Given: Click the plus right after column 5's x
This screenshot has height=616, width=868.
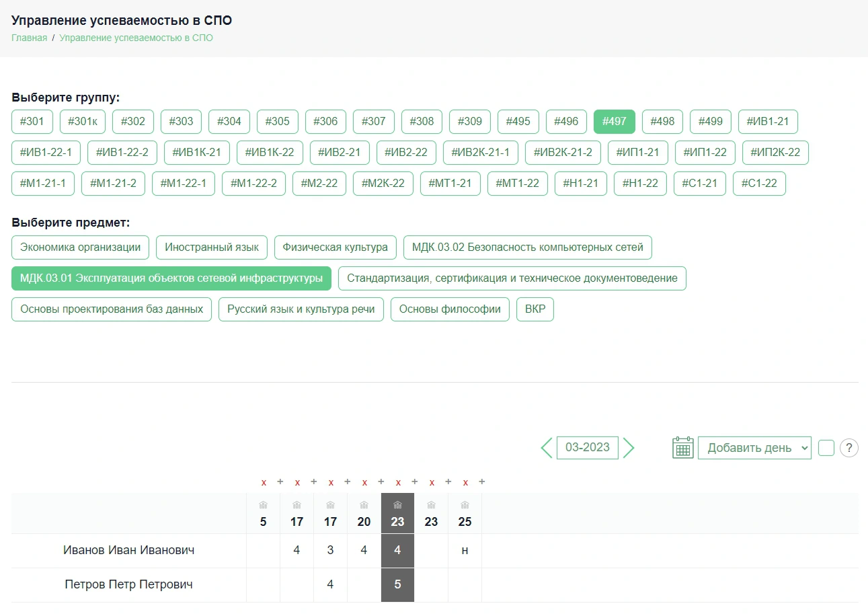Looking at the screenshot, I should (280, 482).
